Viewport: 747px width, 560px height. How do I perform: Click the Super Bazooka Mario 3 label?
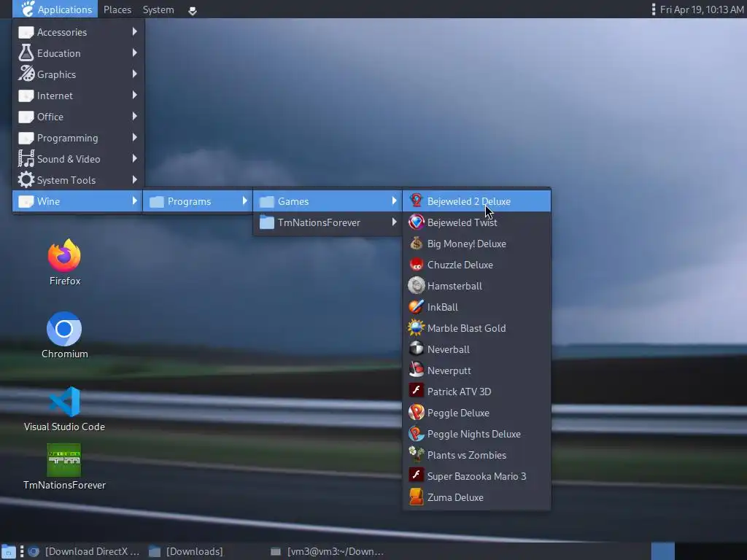pyautogui.click(x=477, y=476)
